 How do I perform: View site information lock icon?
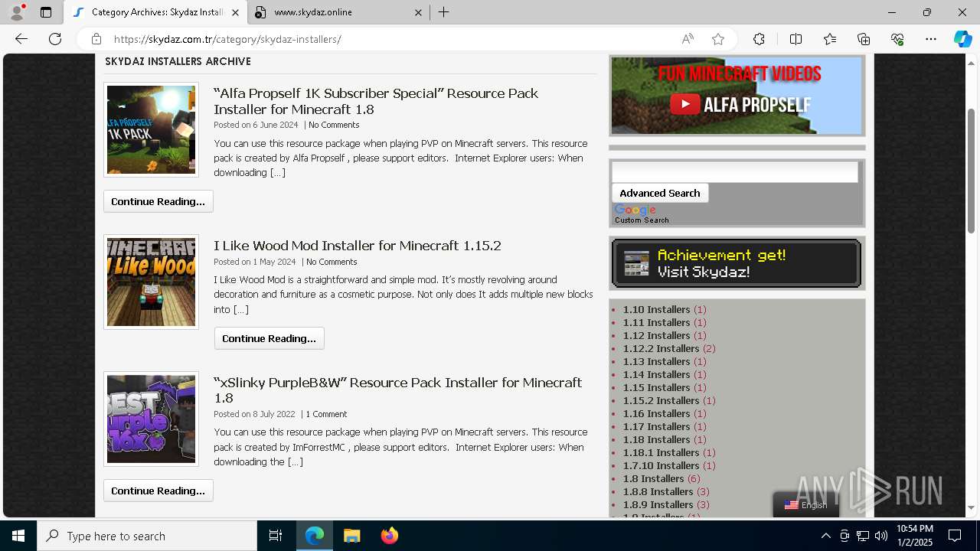96,39
